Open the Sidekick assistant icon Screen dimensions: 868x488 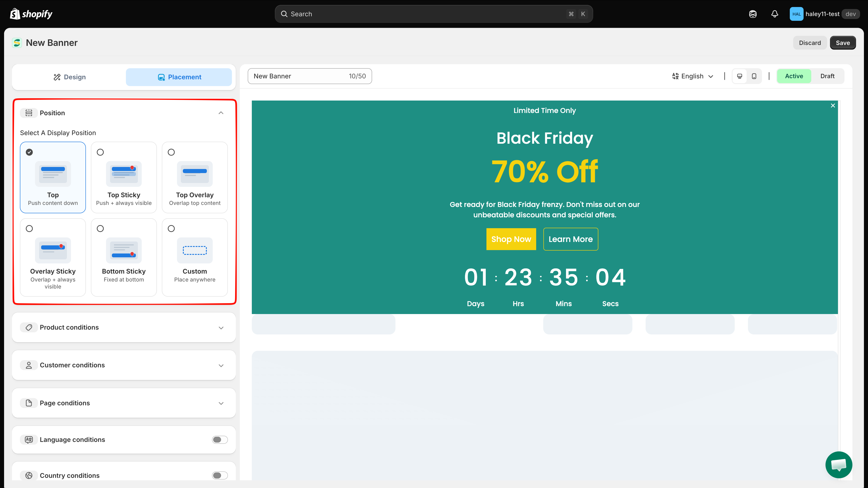753,14
